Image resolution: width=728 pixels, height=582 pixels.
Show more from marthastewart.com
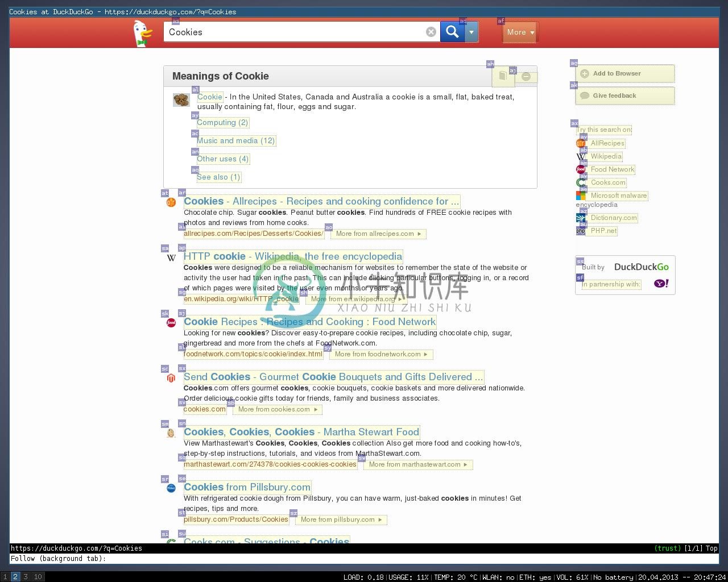(x=418, y=464)
